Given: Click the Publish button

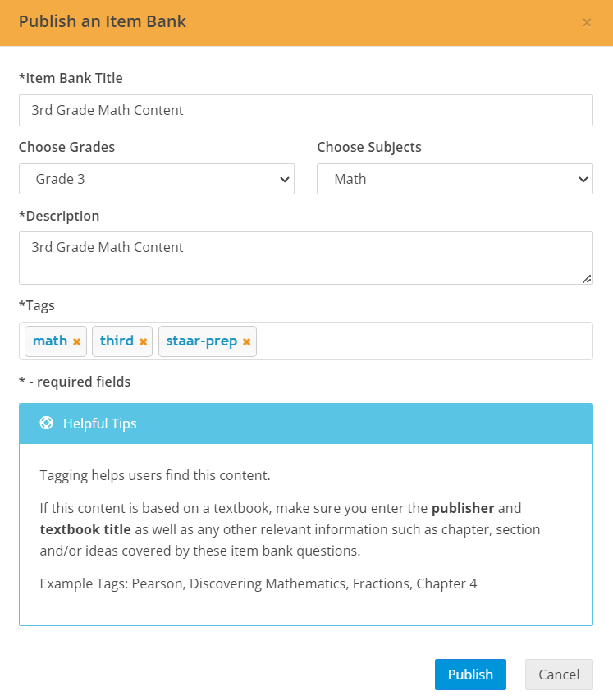Looking at the screenshot, I should point(470,675).
